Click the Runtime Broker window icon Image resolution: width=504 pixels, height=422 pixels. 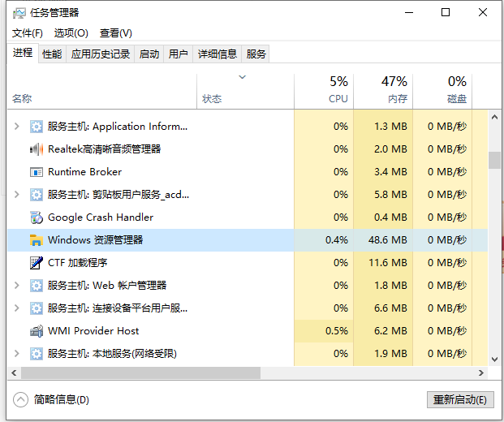(37, 172)
